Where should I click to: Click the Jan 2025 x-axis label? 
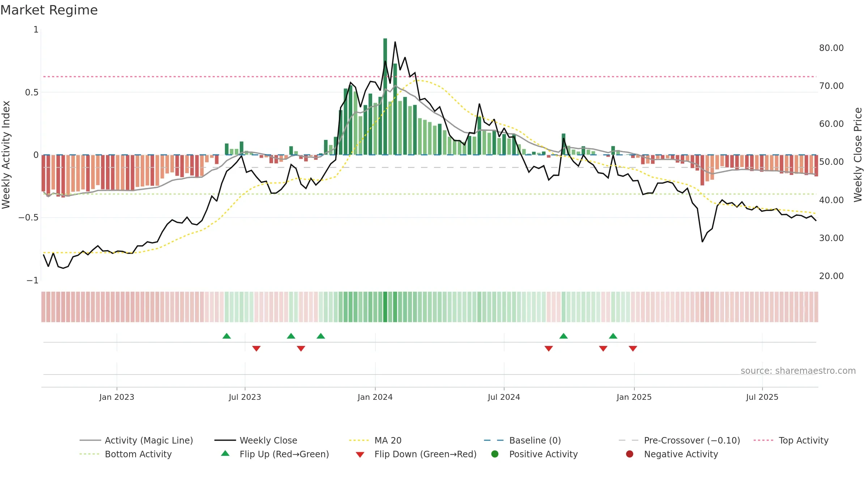point(634,397)
